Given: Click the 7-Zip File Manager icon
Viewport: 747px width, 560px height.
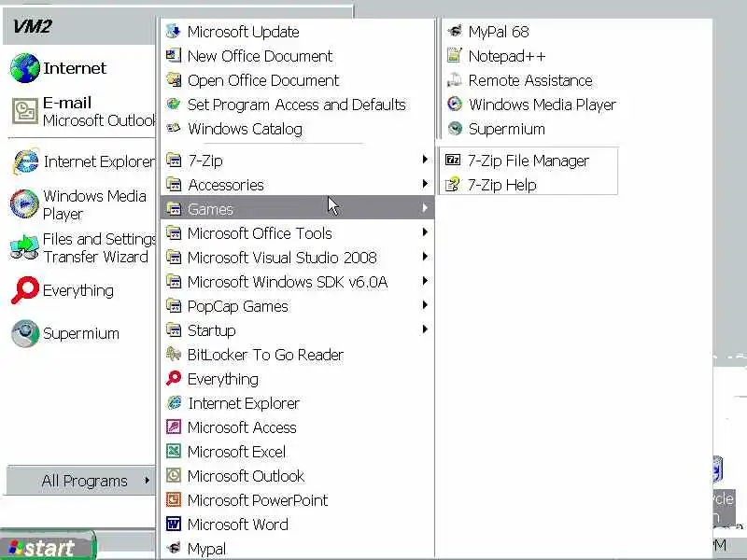Looking at the screenshot, I should point(454,161).
